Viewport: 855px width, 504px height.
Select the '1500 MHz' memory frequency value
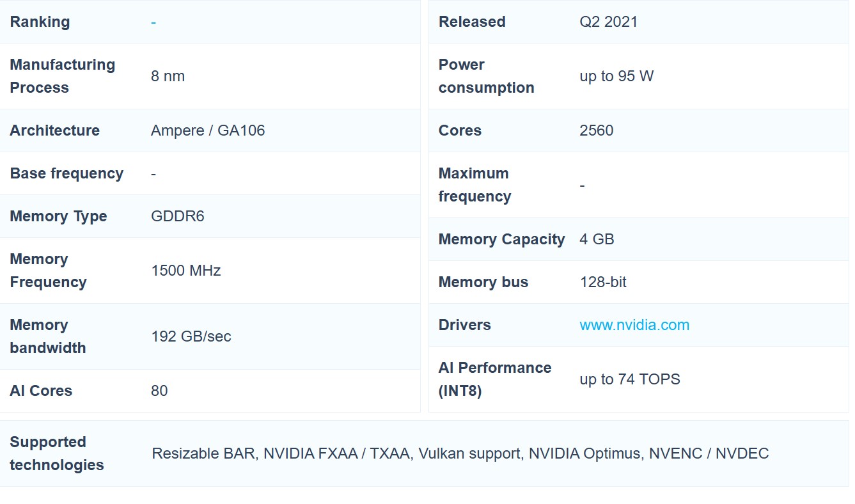coord(185,271)
